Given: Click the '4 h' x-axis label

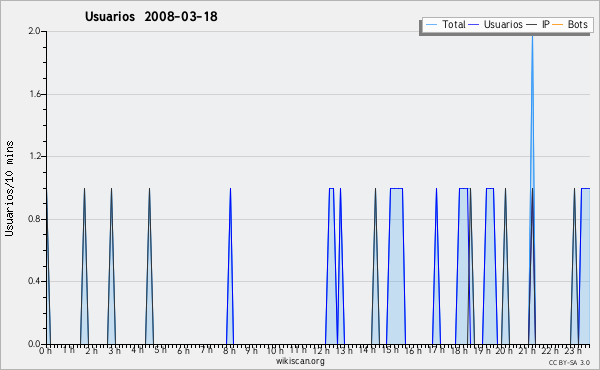Looking at the screenshot, I should (x=137, y=350).
